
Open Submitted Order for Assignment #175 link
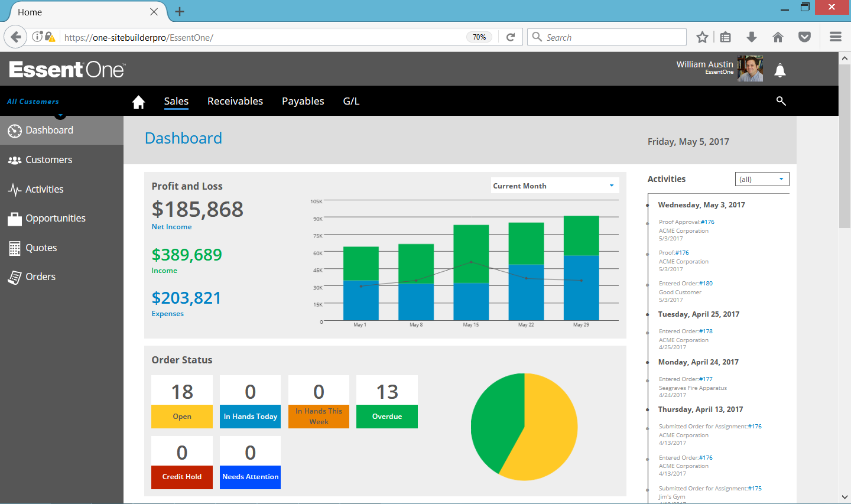(755, 489)
